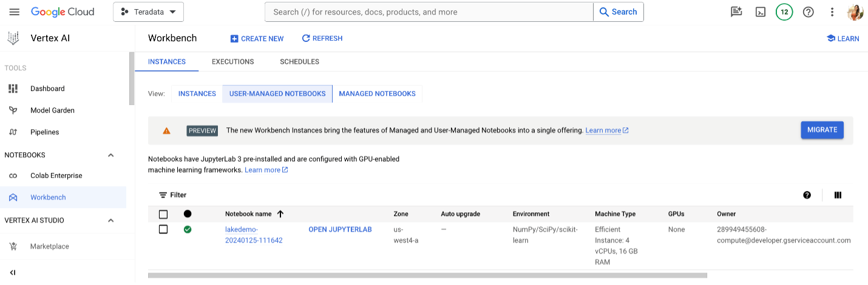Click the Google Cloud logo
Image resolution: width=868 pixels, height=285 pixels.
click(x=63, y=12)
